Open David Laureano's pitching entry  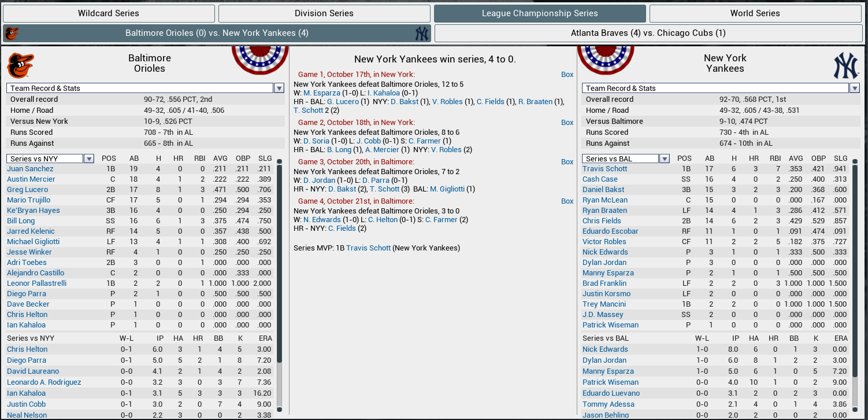33,371
